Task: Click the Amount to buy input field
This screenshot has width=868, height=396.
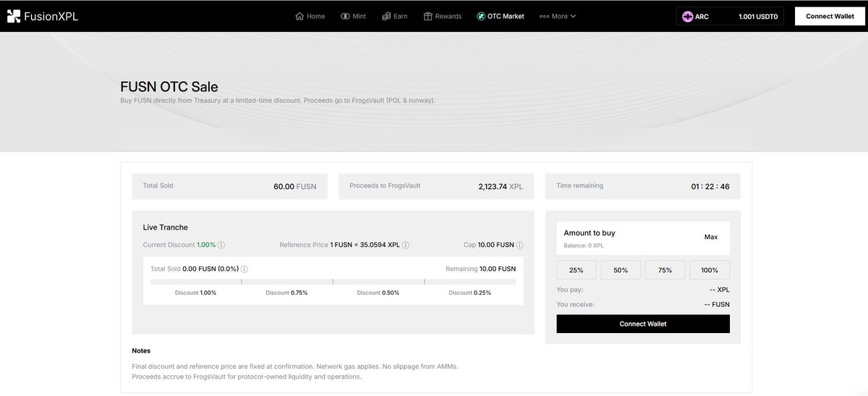Action: [643, 238]
